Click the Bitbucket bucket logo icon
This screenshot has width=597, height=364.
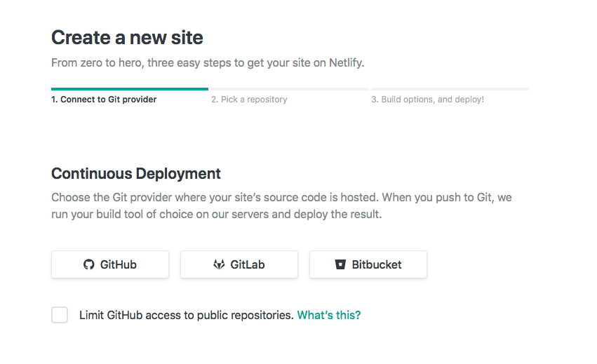(x=340, y=264)
